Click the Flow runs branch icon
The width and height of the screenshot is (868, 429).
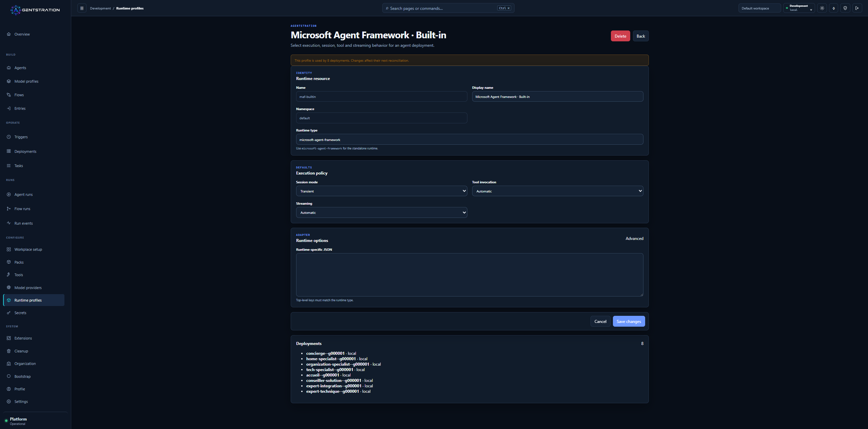(x=9, y=209)
